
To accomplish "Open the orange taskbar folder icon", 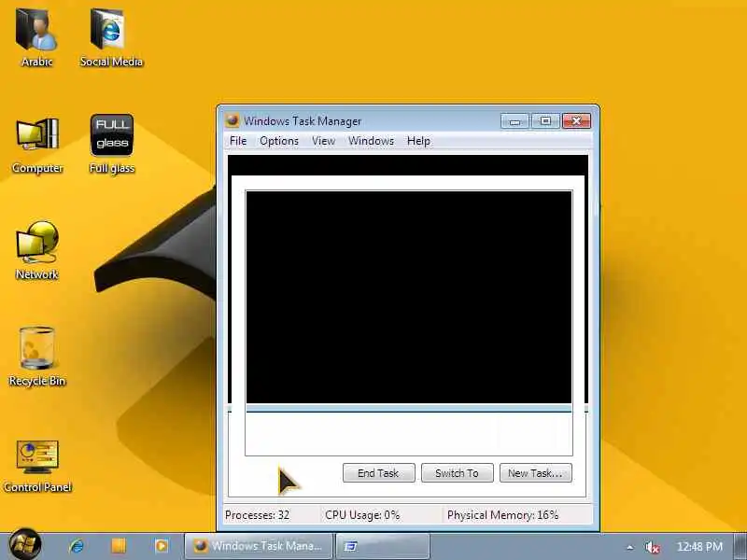I will click(119, 546).
